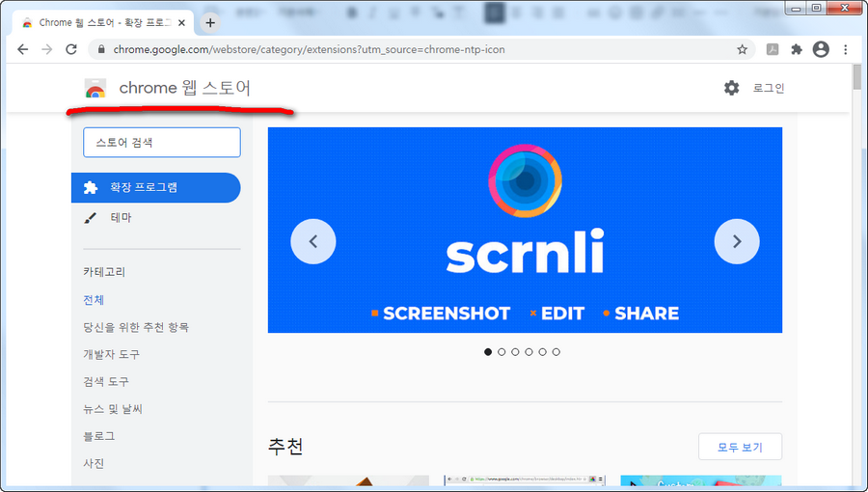This screenshot has width=868, height=492.
Task: Select the first carousel dot
Action: [488, 352]
